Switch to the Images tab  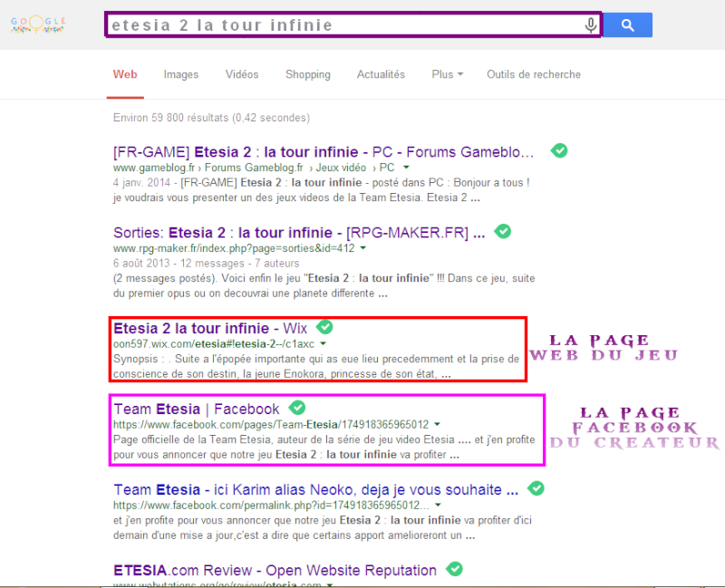(180, 74)
